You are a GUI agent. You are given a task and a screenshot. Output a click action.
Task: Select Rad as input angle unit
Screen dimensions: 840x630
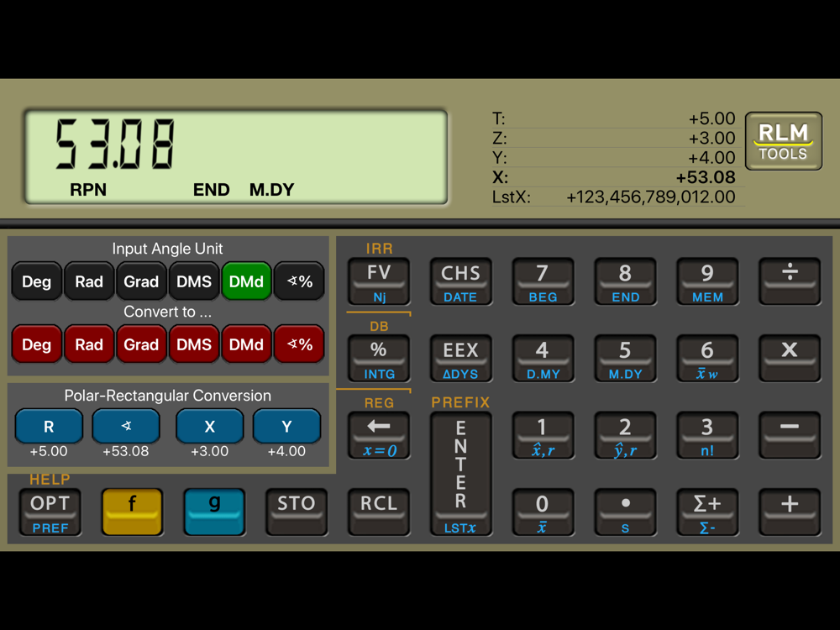tap(89, 281)
